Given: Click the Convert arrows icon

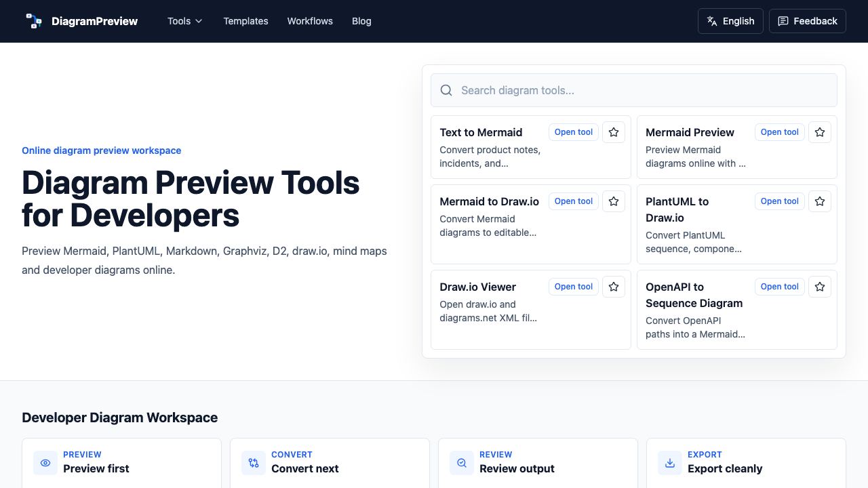Looking at the screenshot, I should (x=254, y=463).
